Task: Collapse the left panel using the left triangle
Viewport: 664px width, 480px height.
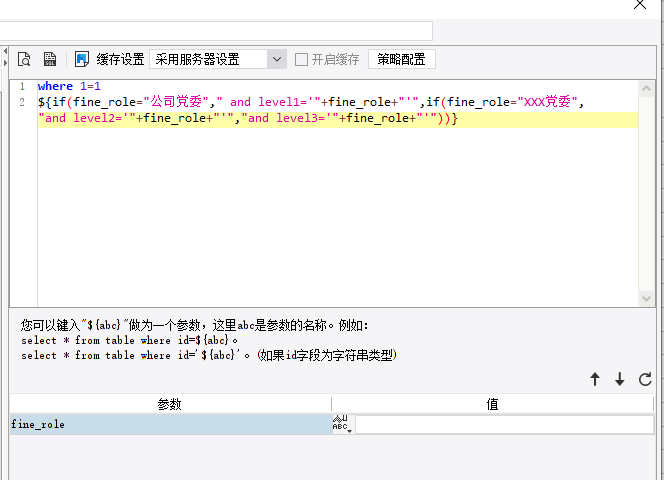Action: click(5, 51)
